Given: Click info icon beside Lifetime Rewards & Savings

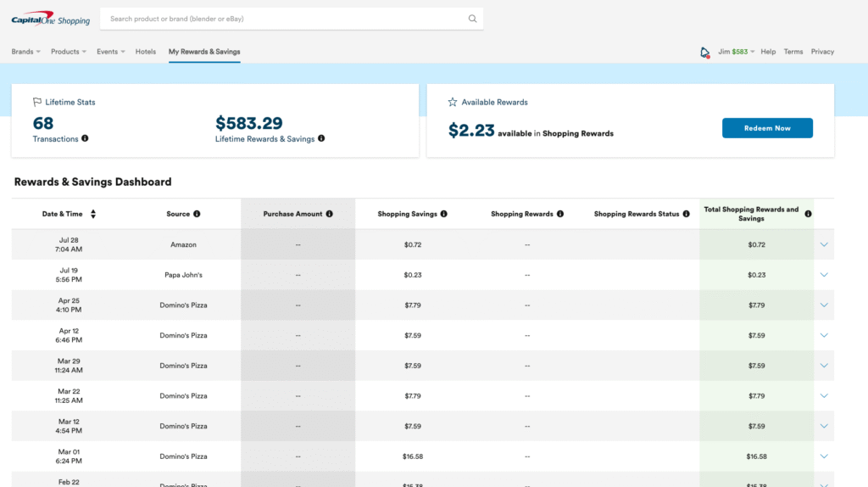Looking at the screenshot, I should tap(321, 139).
